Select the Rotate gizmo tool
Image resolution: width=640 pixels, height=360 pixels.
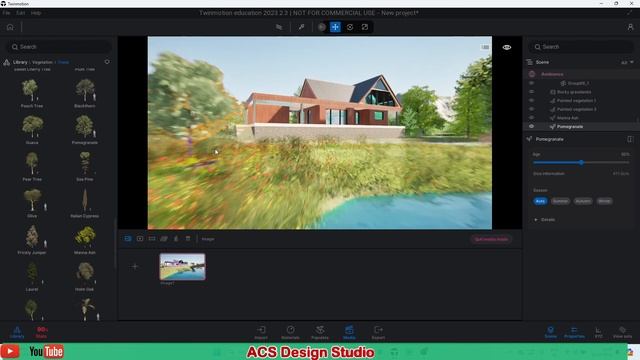[350, 27]
